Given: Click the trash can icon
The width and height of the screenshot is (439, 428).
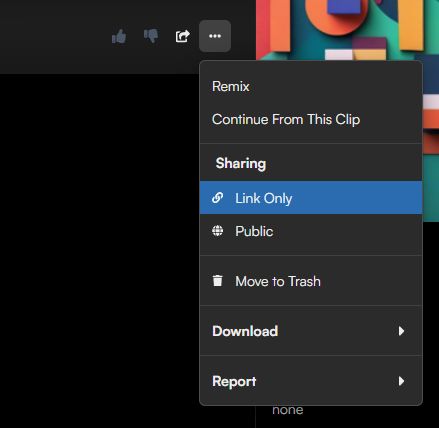Looking at the screenshot, I should tap(218, 281).
